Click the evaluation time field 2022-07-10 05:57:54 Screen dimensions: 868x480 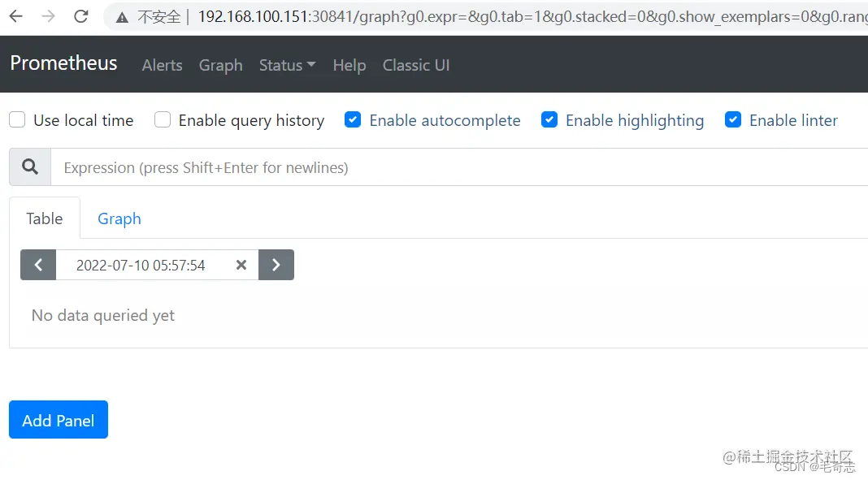[141, 265]
